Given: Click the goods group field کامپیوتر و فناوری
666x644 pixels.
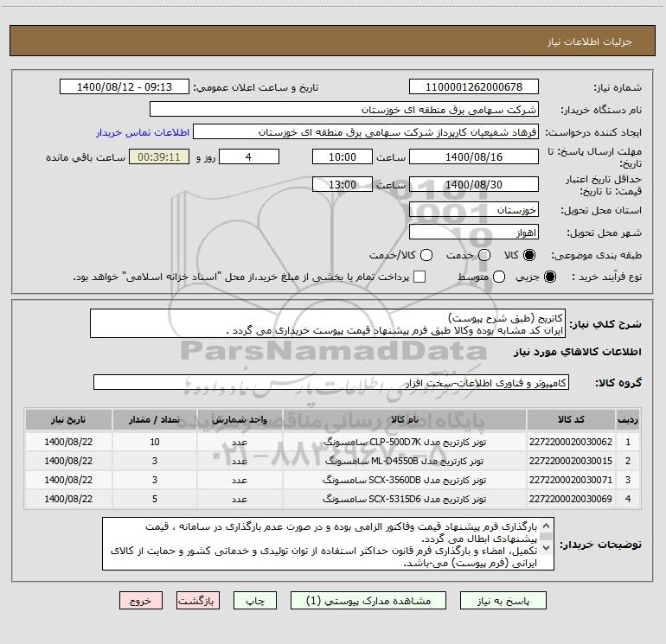Looking at the screenshot, I should pyautogui.click(x=331, y=382).
